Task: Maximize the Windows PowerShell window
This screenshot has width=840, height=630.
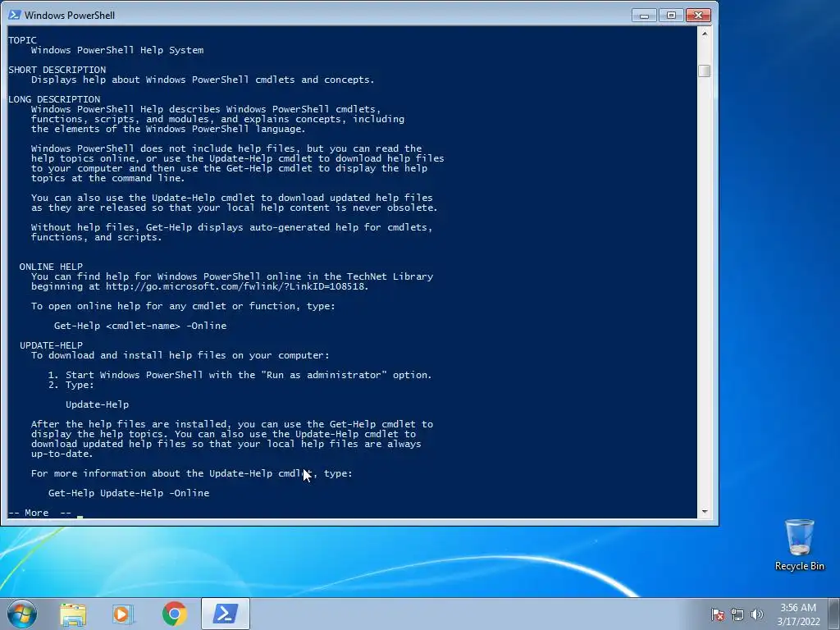Action: click(x=671, y=16)
